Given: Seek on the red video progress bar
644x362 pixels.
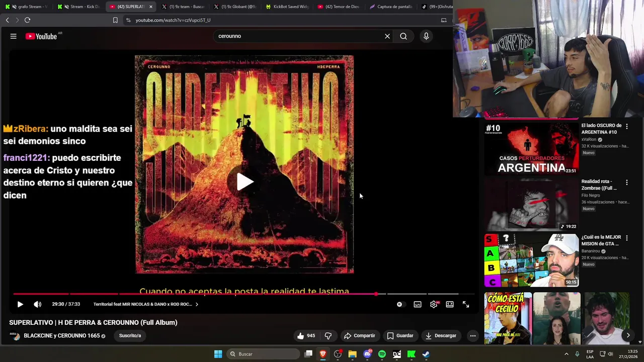Looking at the screenshot, I should pyautogui.click(x=244, y=294).
